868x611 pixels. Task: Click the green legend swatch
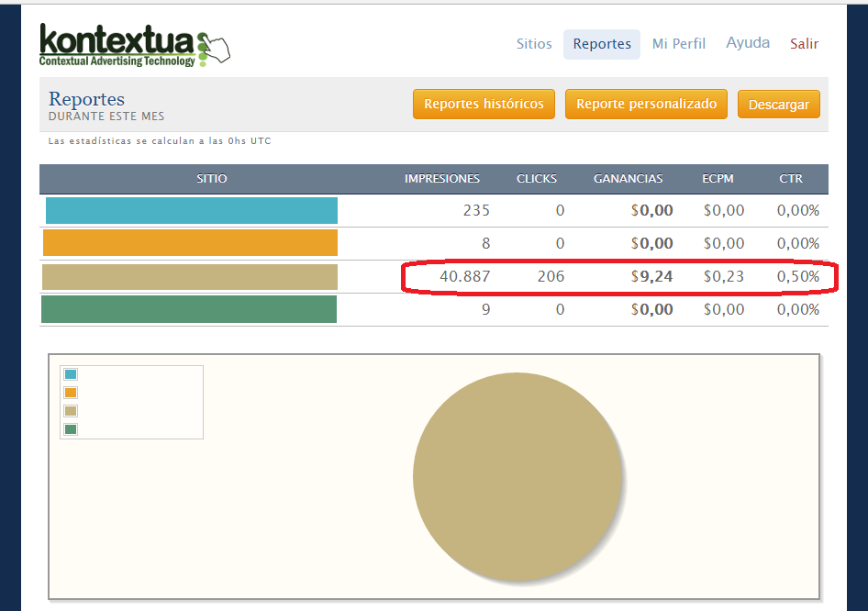71,429
